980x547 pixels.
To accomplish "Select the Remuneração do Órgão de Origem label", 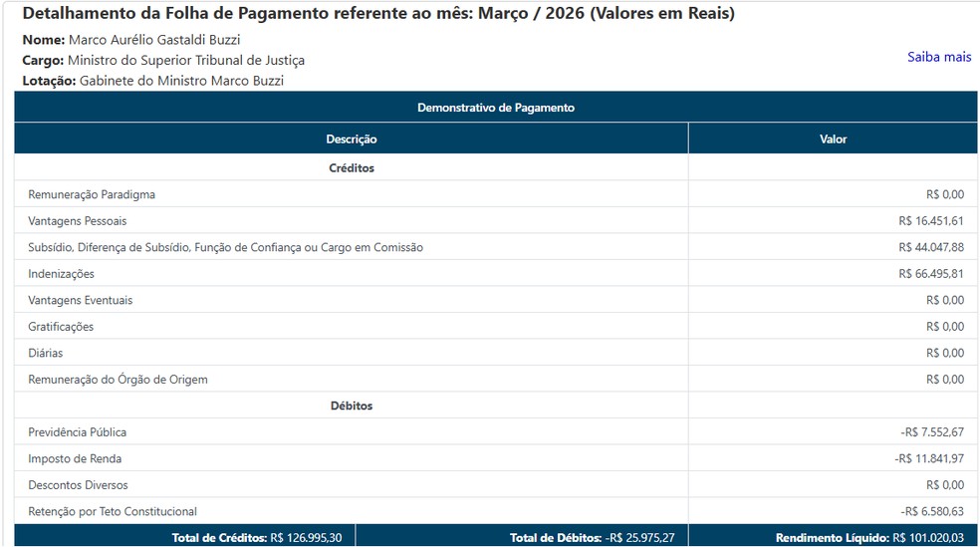I will pyautogui.click(x=118, y=380).
